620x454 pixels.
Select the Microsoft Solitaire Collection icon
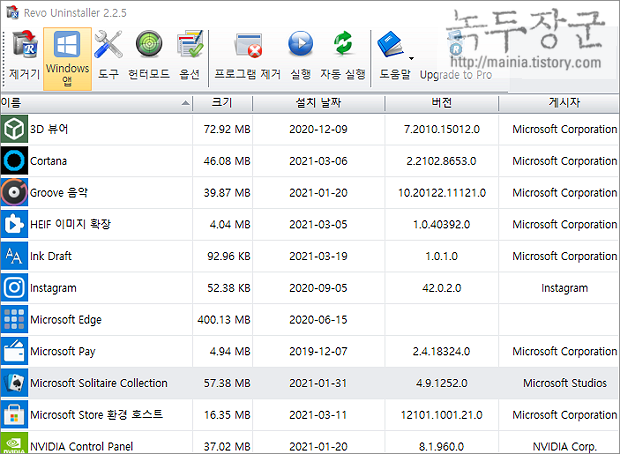tap(14, 383)
